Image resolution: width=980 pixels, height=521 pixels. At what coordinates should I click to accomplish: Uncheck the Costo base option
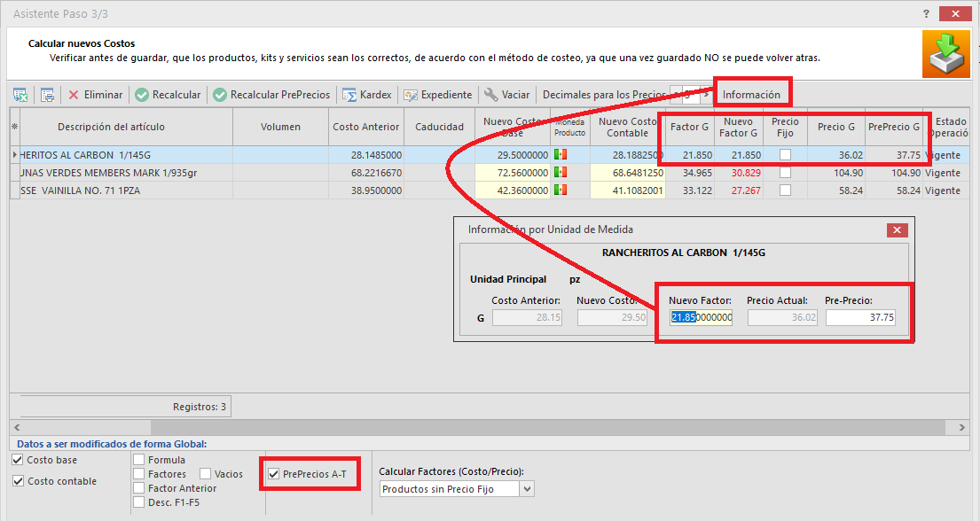point(16,459)
